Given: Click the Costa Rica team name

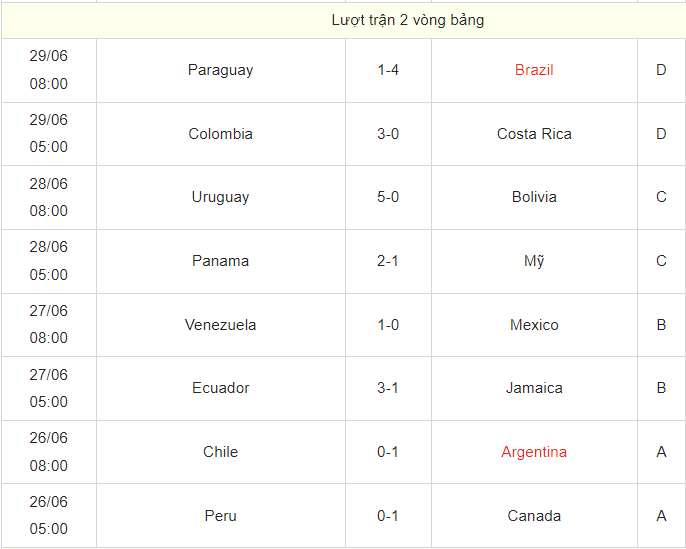Looking at the screenshot, I should 534,134.
